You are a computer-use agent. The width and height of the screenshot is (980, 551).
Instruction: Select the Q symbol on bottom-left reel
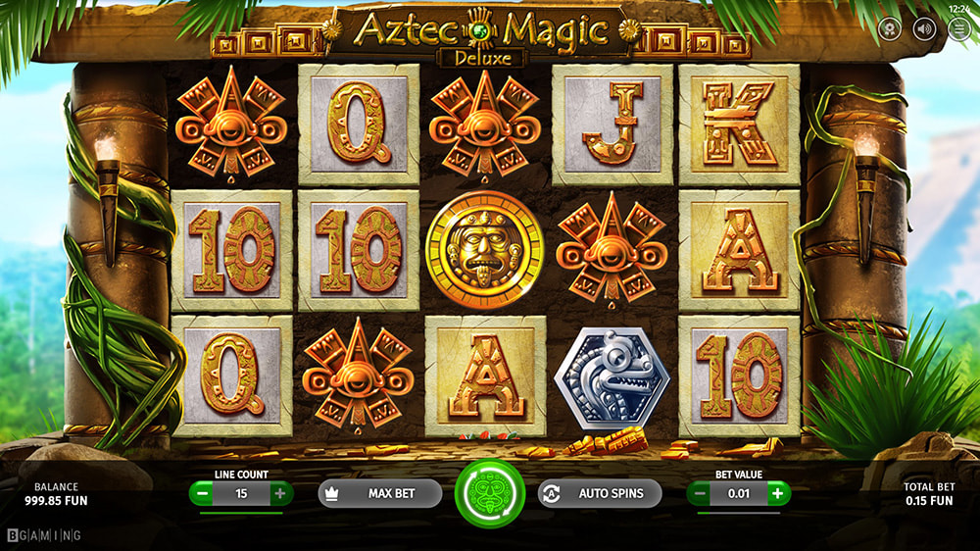coord(232,376)
